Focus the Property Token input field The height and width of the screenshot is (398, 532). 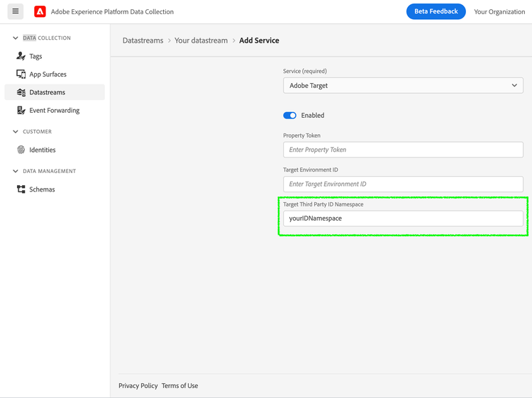coord(403,150)
